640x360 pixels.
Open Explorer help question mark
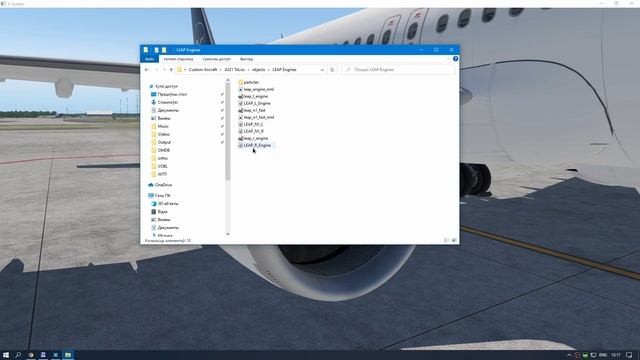(x=456, y=59)
